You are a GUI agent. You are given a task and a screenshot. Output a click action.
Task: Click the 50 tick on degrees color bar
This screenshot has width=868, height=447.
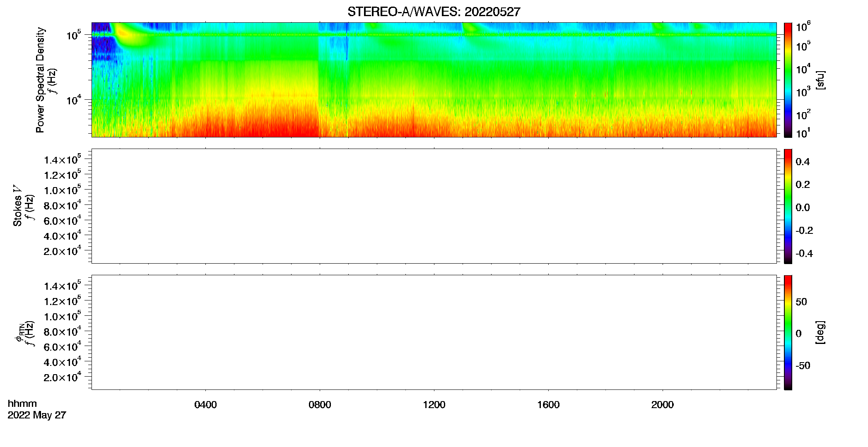click(x=801, y=302)
